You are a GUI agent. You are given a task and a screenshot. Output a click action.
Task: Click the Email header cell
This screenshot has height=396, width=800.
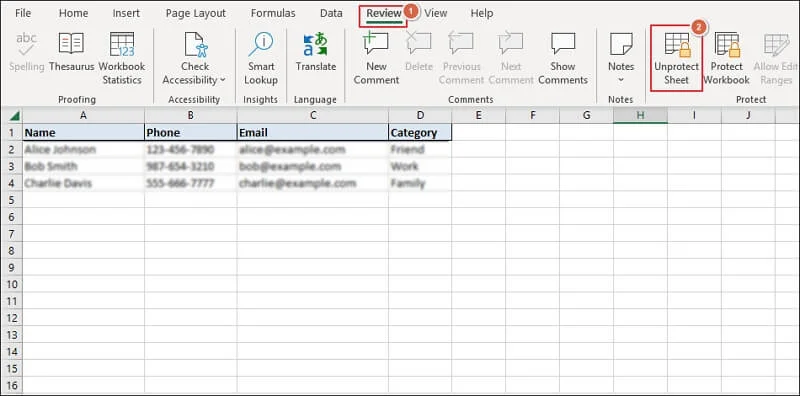point(313,133)
